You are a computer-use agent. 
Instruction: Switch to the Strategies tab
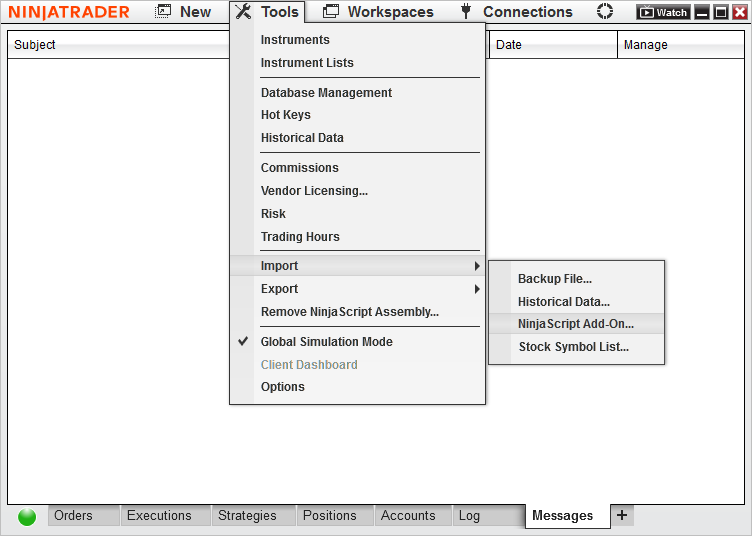[253, 515]
